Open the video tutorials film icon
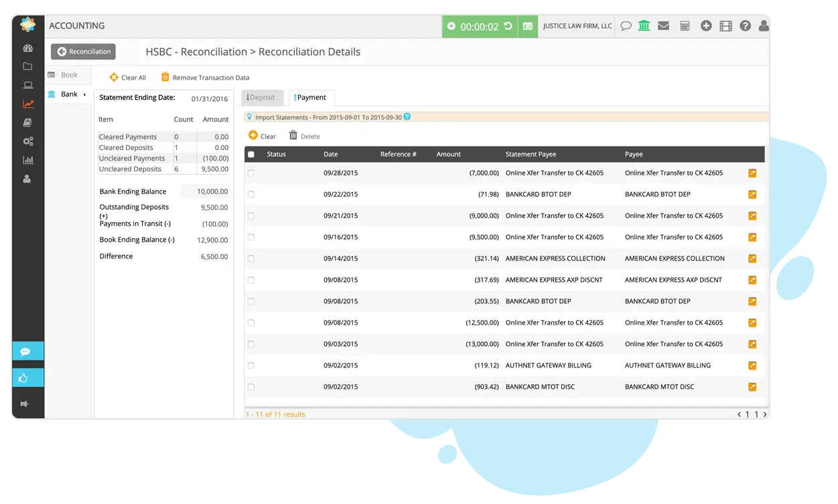 [x=725, y=26]
